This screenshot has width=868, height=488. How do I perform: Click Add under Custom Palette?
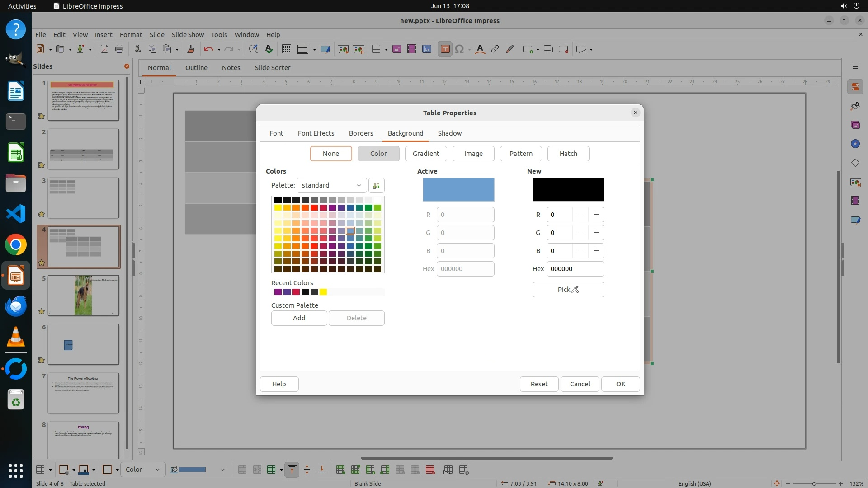299,318
